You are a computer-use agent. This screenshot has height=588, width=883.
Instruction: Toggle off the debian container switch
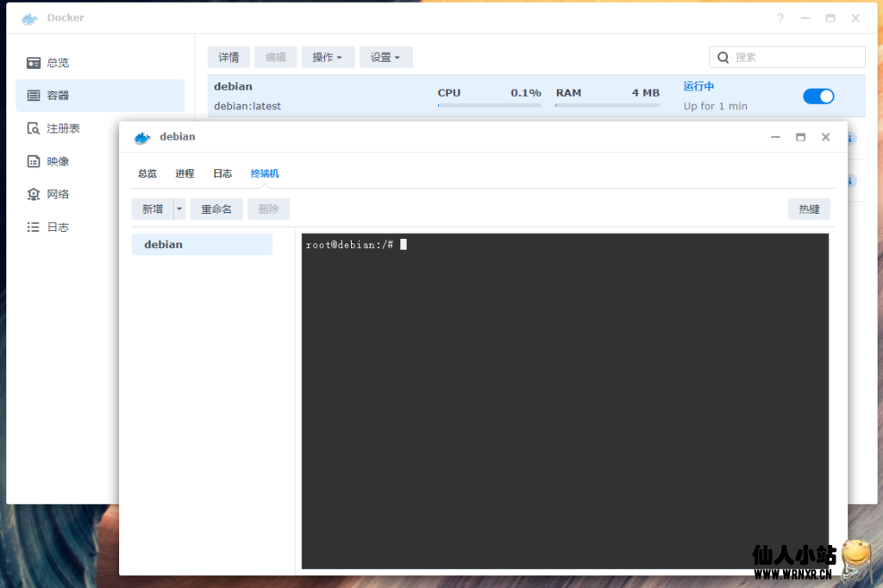click(818, 96)
